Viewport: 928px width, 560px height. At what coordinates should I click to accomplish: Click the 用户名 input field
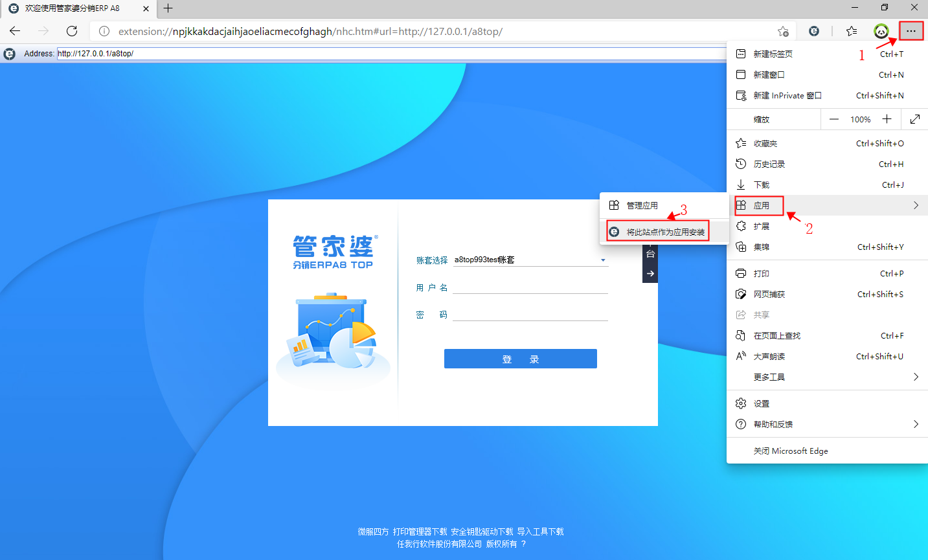(530, 287)
